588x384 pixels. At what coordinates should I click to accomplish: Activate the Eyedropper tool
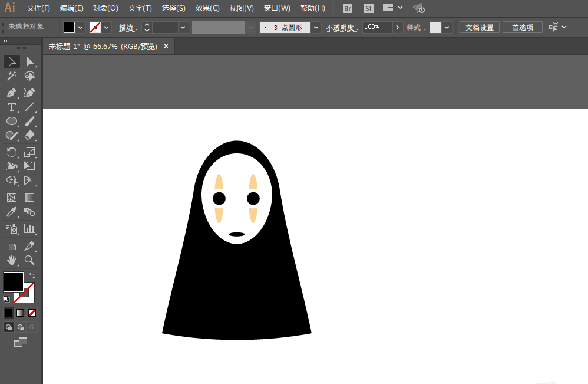pyautogui.click(x=11, y=212)
